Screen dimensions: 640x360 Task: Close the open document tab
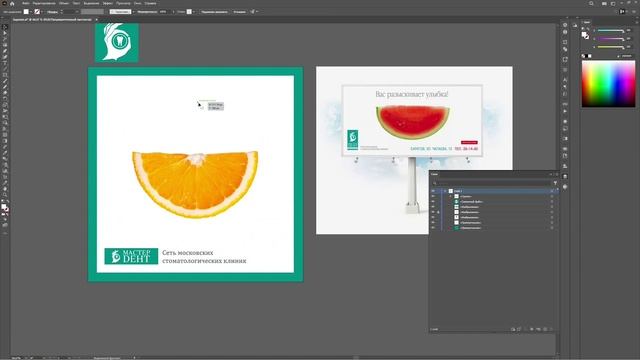pyautogui.click(x=97, y=19)
